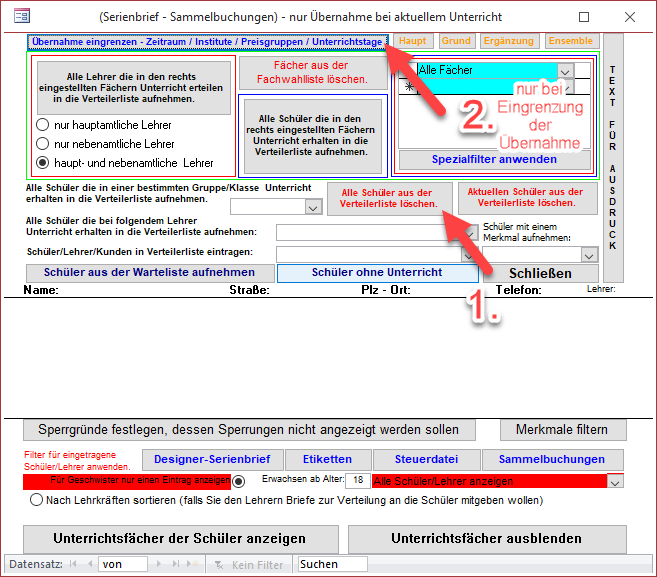657x577 pixels.
Task: Click Aktuellen Schüler aus Verteilerliste löschen
Action: click(527, 198)
